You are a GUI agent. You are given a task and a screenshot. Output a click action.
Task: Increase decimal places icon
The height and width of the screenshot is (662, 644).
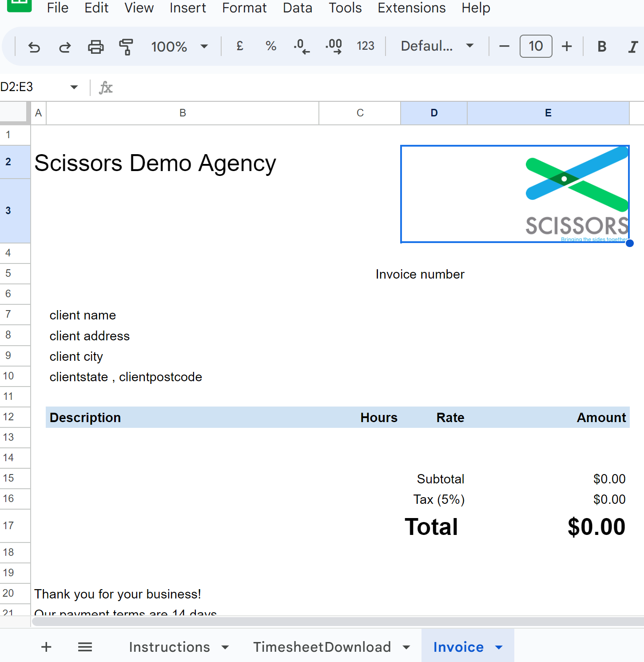334,46
